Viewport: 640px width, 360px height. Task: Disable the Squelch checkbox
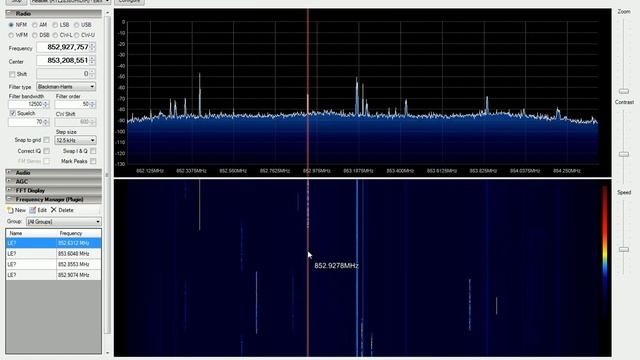click(x=13, y=113)
